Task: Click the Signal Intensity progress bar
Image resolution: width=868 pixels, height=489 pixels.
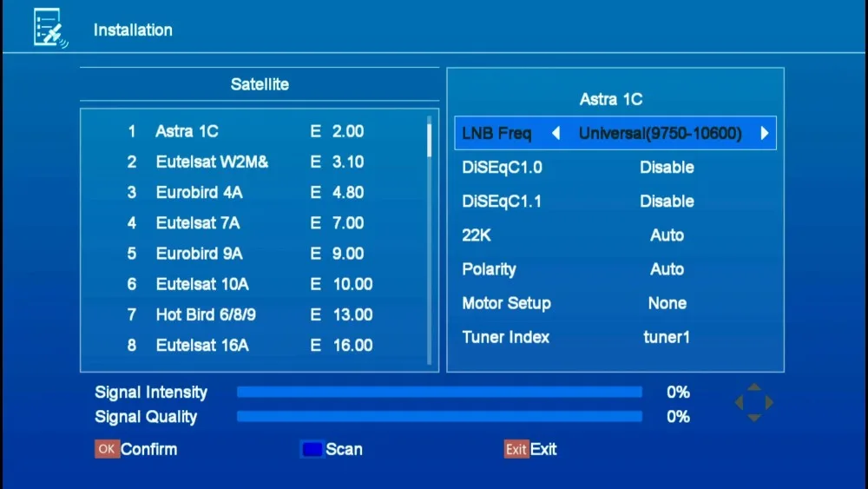Action: pos(439,392)
